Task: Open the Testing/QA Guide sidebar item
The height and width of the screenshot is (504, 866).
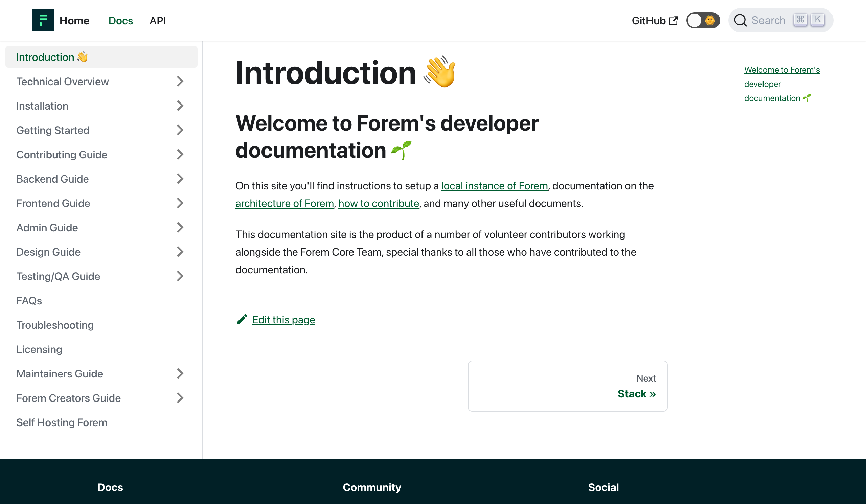Action: (58, 276)
